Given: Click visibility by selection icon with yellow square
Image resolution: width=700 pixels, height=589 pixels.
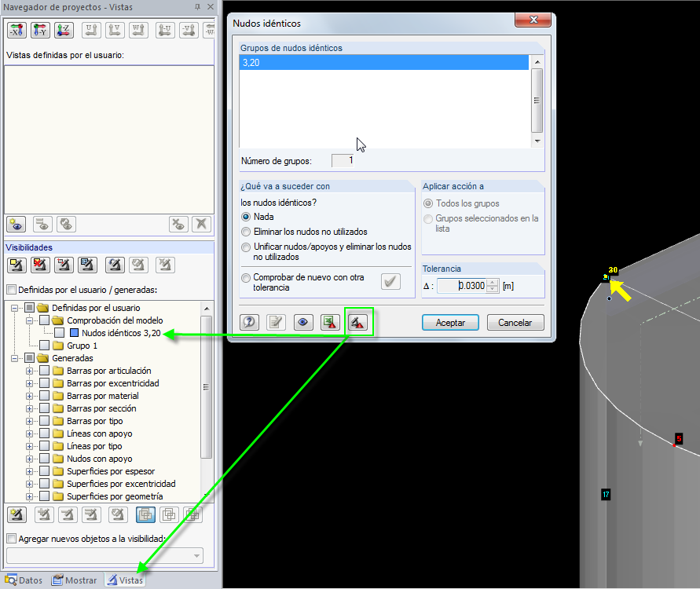Looking at the screenshot, I should pos(16,265).
